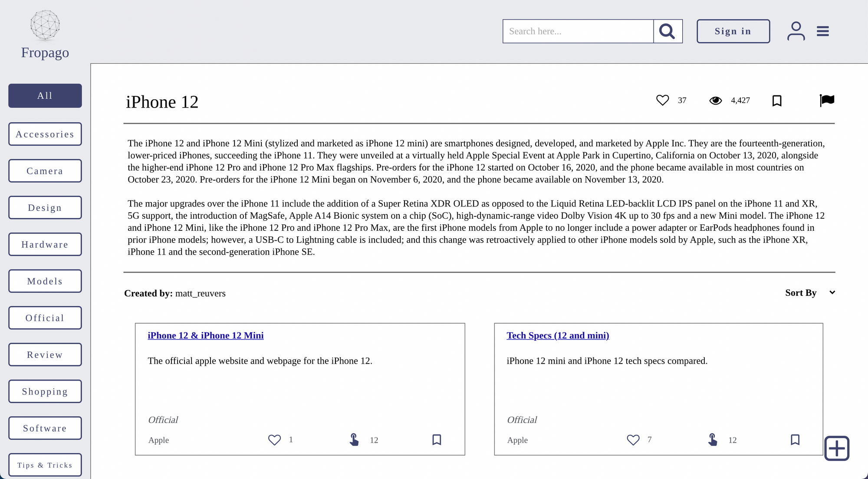Select the Models category
Image resolution: width=868 pixels, height=479 pixels.
tap(45, 281)
